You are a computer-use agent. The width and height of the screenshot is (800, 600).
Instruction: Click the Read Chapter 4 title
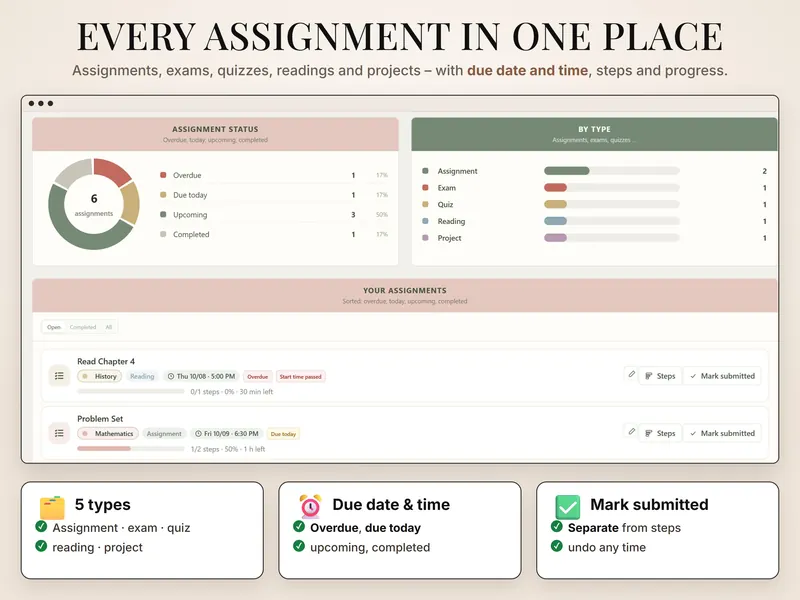(x=106, y=361)
